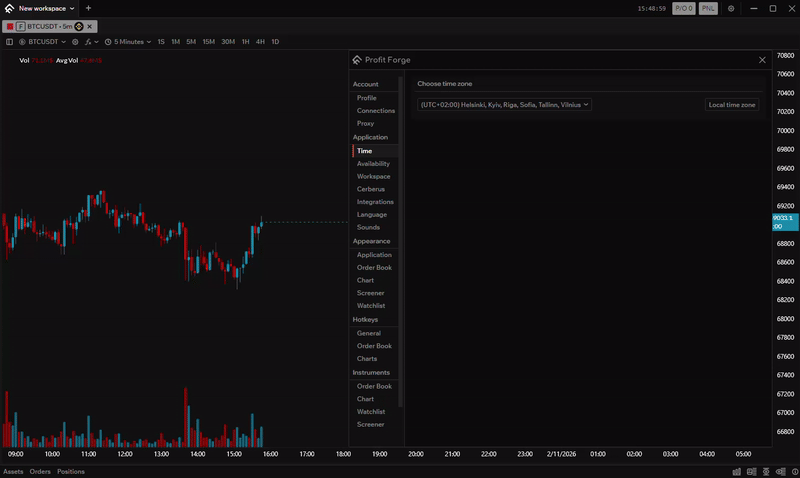The height and width of the screenshot is (478, 800).
Task: Switch to the Orders tab at the bottom
Action: click(x=40, y=472)
